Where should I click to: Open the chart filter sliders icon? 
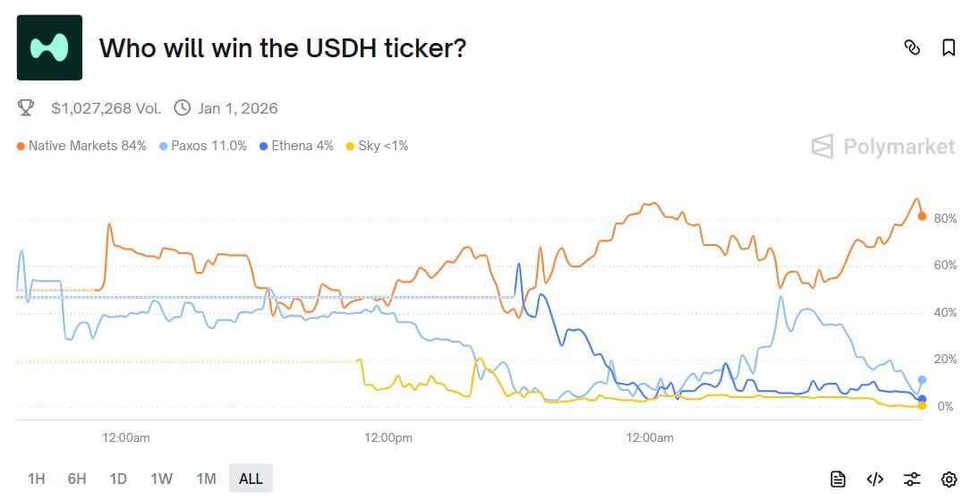[912, 479]
